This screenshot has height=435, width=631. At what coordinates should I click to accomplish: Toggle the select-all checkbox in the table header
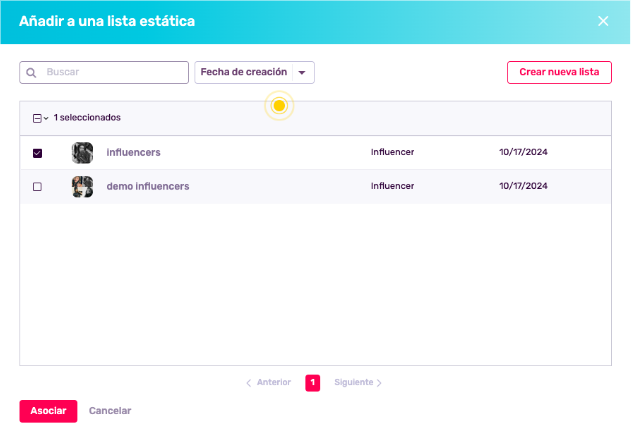pyautogui.click(x=37, y=118)
